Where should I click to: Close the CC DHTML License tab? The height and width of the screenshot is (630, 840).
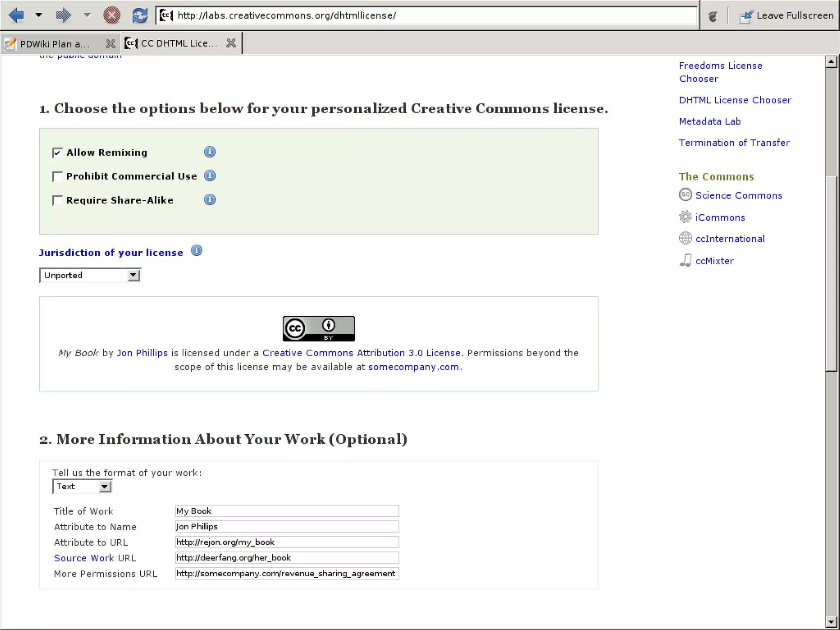point(231,43)
